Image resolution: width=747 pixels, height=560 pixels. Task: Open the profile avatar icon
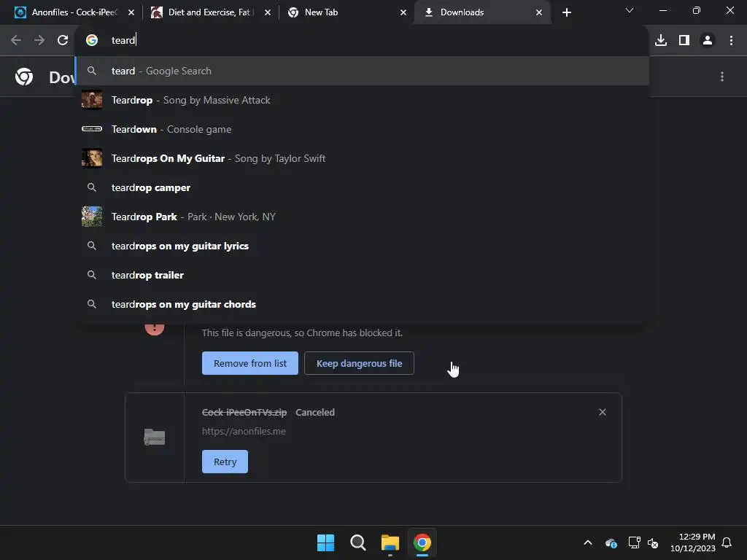coord(708,40)
